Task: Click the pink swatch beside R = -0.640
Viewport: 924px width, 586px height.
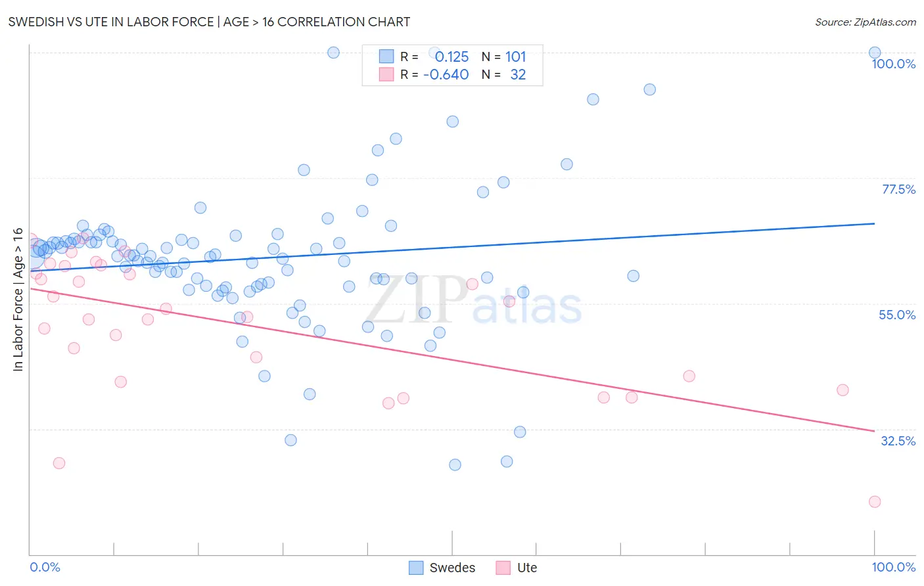Action: pyautogui.click(x=386, y=74)
